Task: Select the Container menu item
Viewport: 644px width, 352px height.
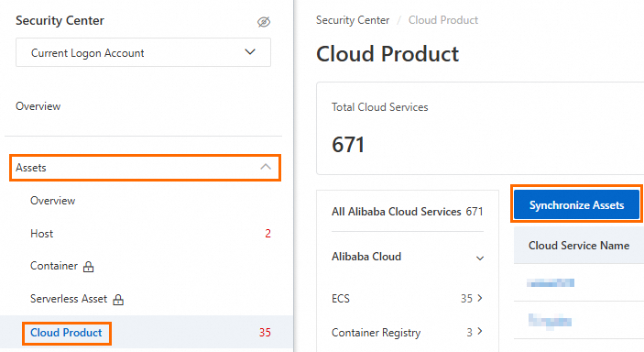Action: (54, 266)
